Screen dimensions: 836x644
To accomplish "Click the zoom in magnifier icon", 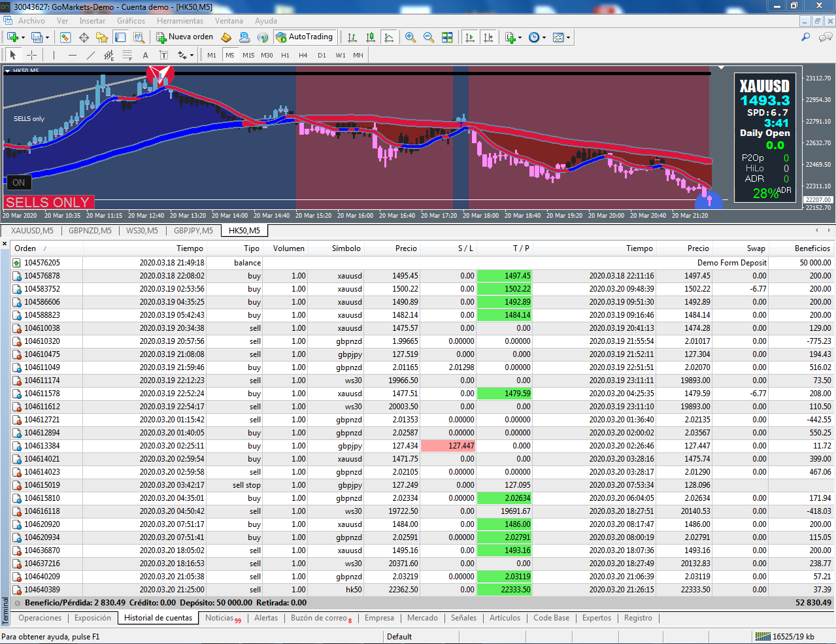I will coord(410,37).
